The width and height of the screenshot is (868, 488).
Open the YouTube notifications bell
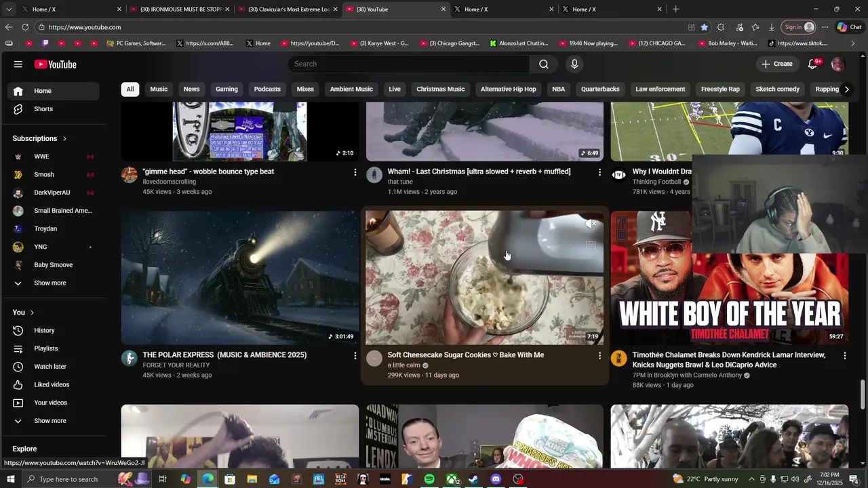click(x=812, y=64)
